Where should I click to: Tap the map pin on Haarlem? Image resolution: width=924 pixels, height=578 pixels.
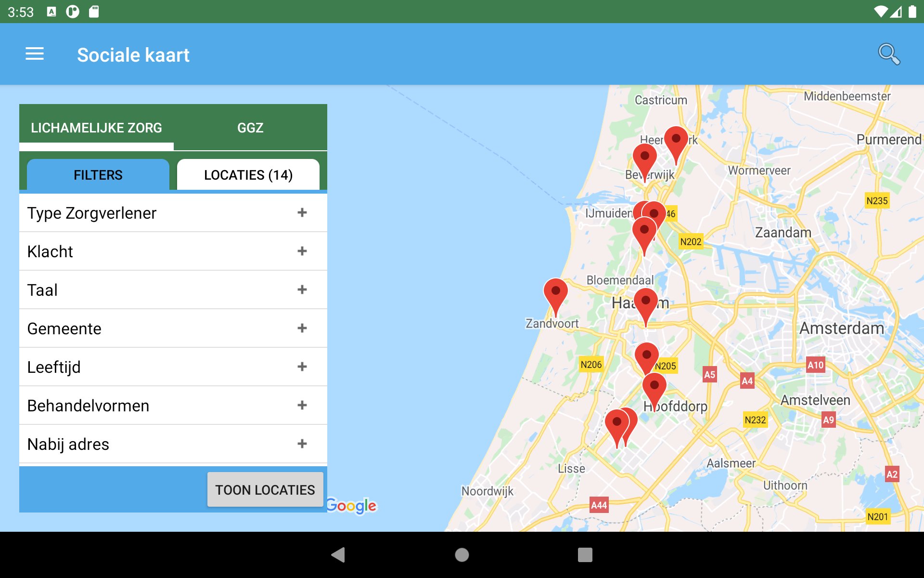point(646,302)
